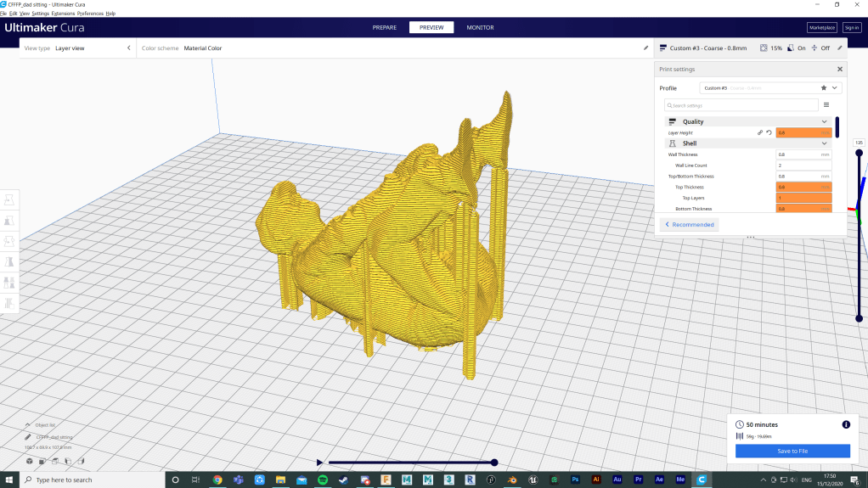
Task: Open the Support Blocker tool
Action: coord(9,304)
